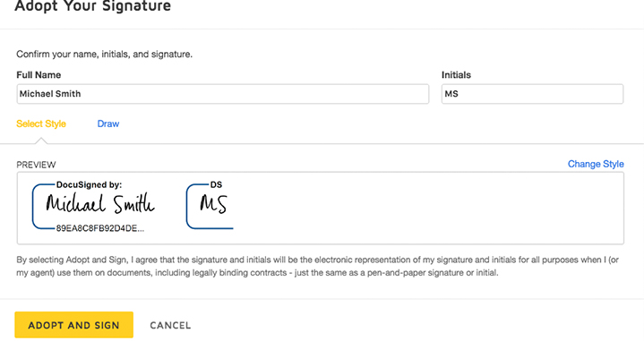This screenshot has height=341, width=644.
Task: Switch to the Select Style tab
Action: pos(41,124)
